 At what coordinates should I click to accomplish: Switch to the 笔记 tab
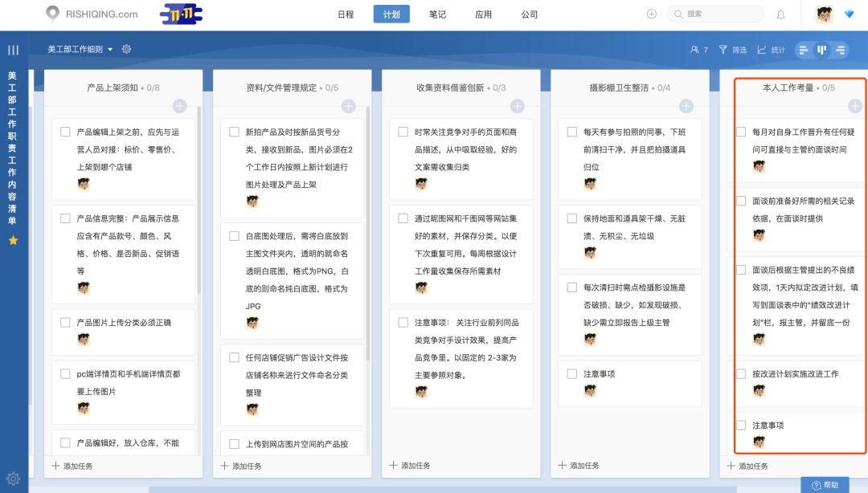[437, 14]
